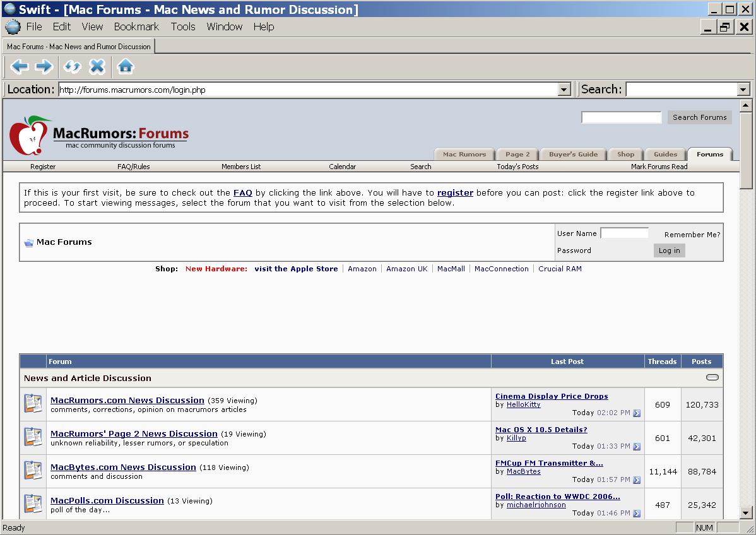Reload the page with the Refresh icon
756x535 pixels.
pos(73,66)
